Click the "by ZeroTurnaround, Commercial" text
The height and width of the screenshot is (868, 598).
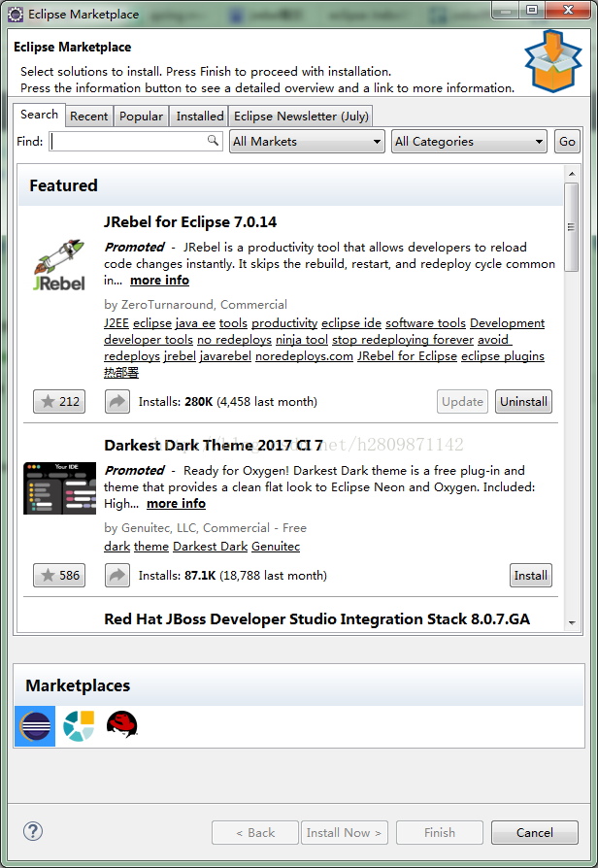click(195, 305)
